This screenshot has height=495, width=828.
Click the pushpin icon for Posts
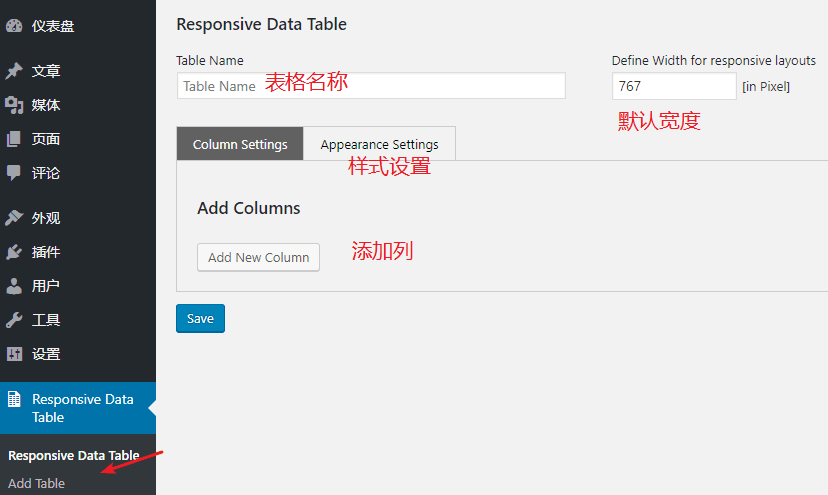coord(14,71)
